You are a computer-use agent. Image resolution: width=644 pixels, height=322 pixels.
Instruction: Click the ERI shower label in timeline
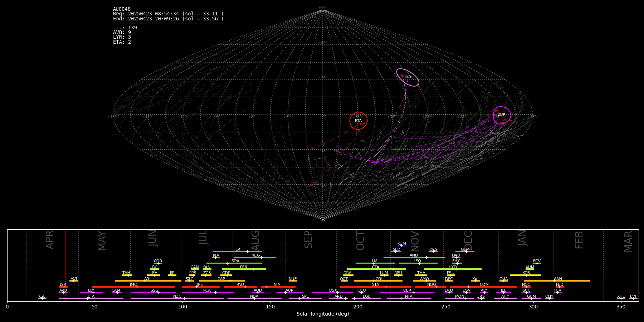(x=239, y=250)
